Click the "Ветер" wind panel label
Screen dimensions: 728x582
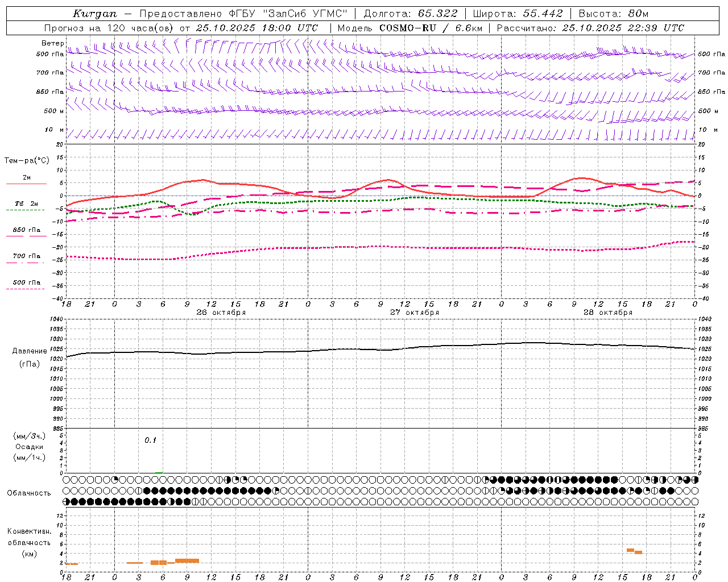tap(53, 43)
